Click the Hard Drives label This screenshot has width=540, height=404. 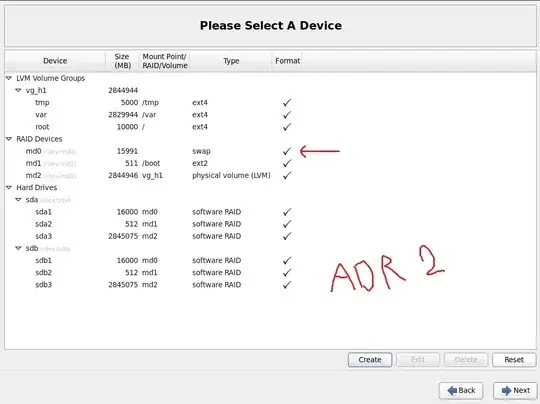pyautogui.click(x=37, y=187)
